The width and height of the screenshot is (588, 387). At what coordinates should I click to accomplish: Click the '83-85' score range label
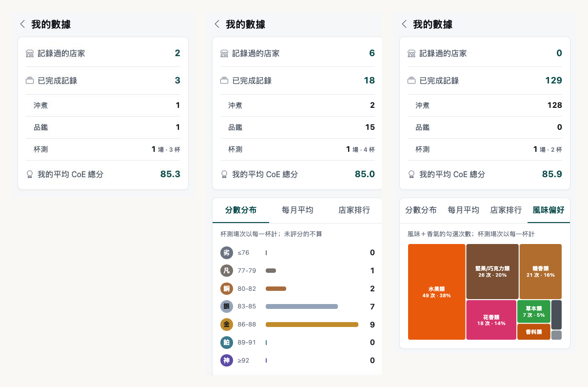[x=247, y=306]
